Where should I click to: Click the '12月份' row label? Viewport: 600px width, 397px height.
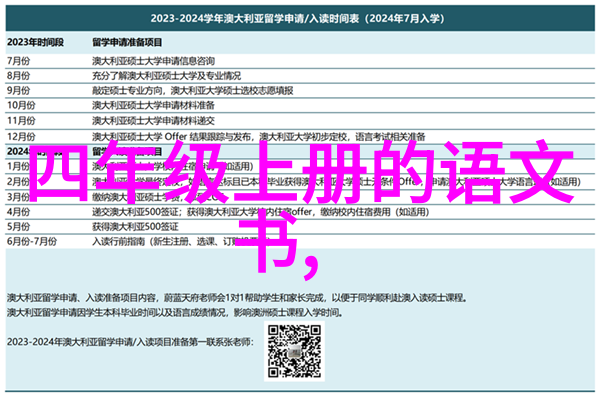pos(21,136)
